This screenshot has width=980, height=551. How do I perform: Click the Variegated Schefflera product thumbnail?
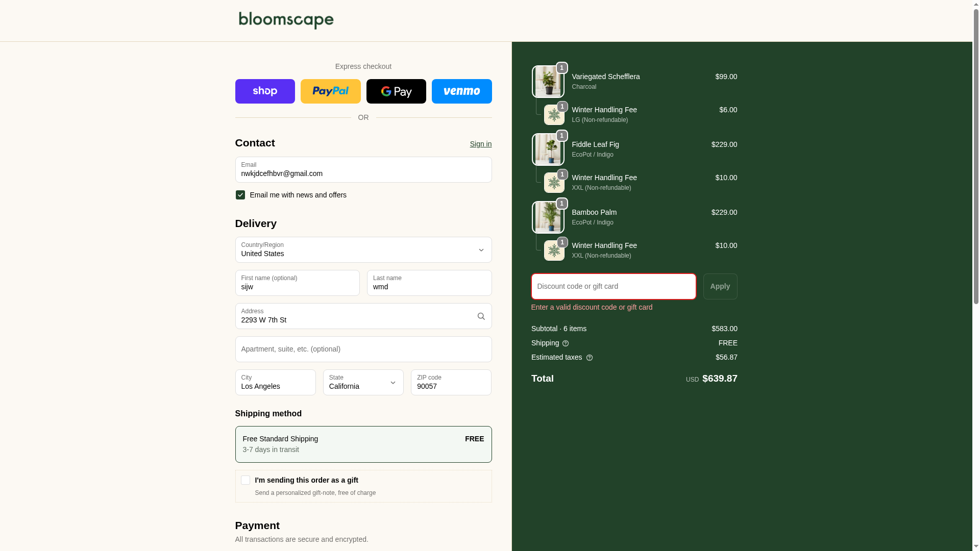tap(548, 82)
